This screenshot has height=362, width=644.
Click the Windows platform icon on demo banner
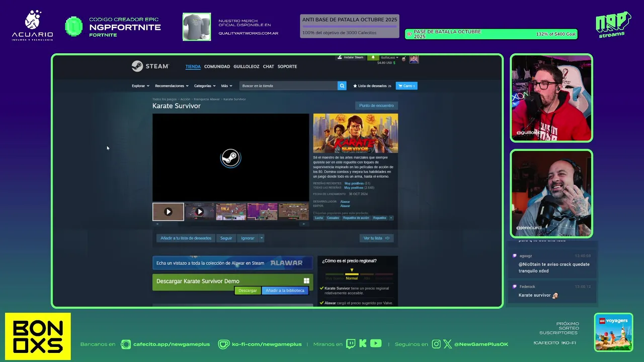(x=306, y=281)
